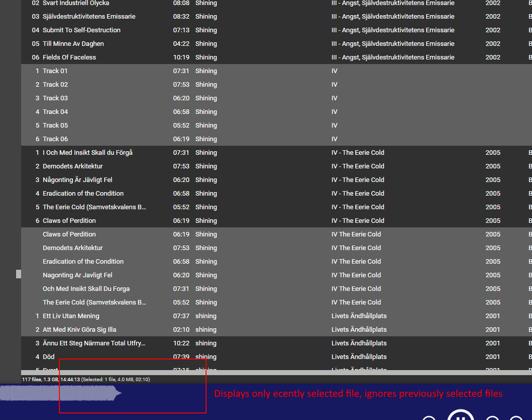Viewport: 532px width, 420px height.
Task: Click the 04:22 duration of Till Minne Av Daghen
Action: pos(181,44)
